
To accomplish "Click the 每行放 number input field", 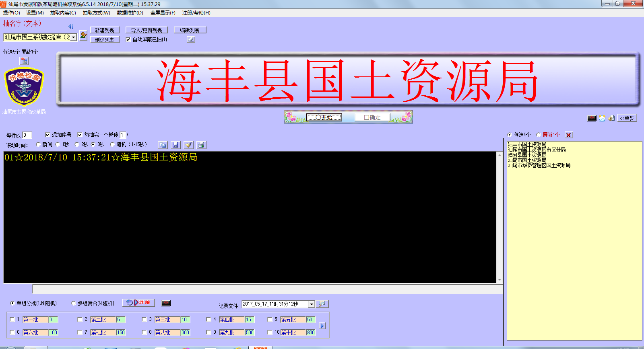I will (27, 135).
